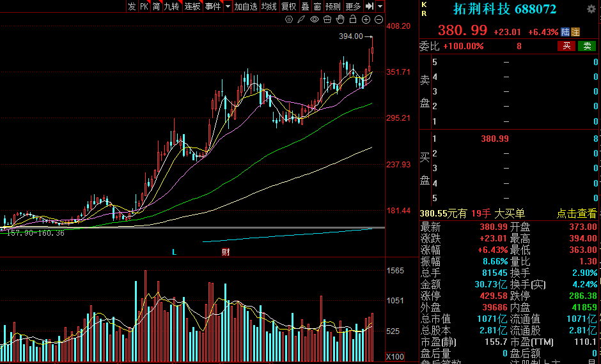Zoom out chart with minus icon
The height and width of the screenshot is (364, 601).
[x=377, y=19]
